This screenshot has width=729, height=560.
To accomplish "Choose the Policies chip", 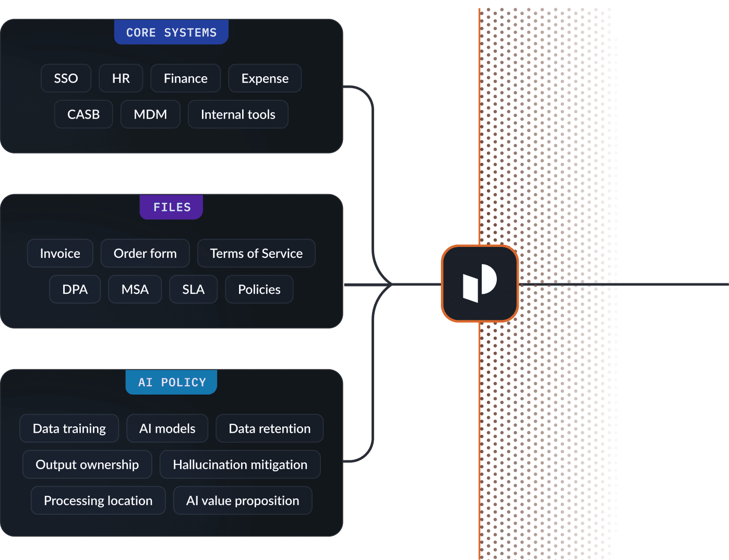I will pyautogui.click(x=259, y=289).
